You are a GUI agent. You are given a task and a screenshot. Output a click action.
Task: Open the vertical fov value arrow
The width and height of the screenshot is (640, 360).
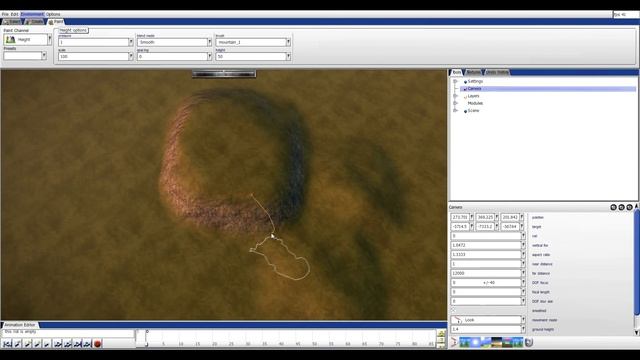click(523, 245)
